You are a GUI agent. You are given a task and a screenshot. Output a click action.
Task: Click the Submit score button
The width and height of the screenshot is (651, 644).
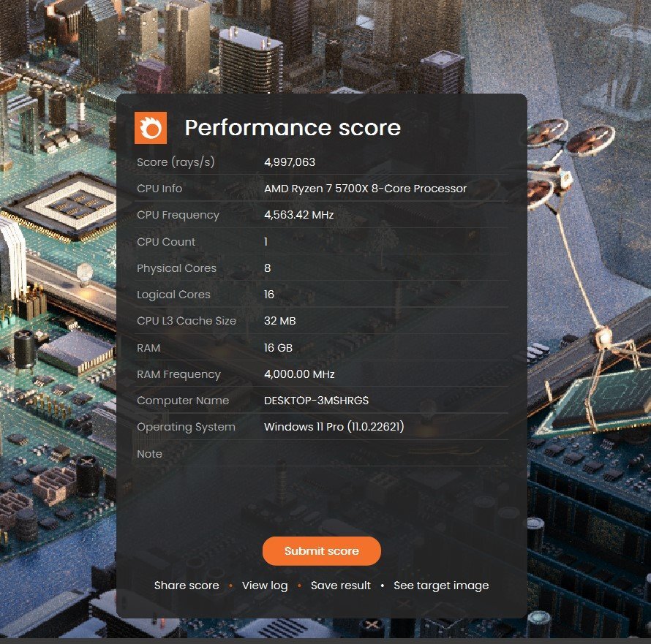click(x=322, y=551)
